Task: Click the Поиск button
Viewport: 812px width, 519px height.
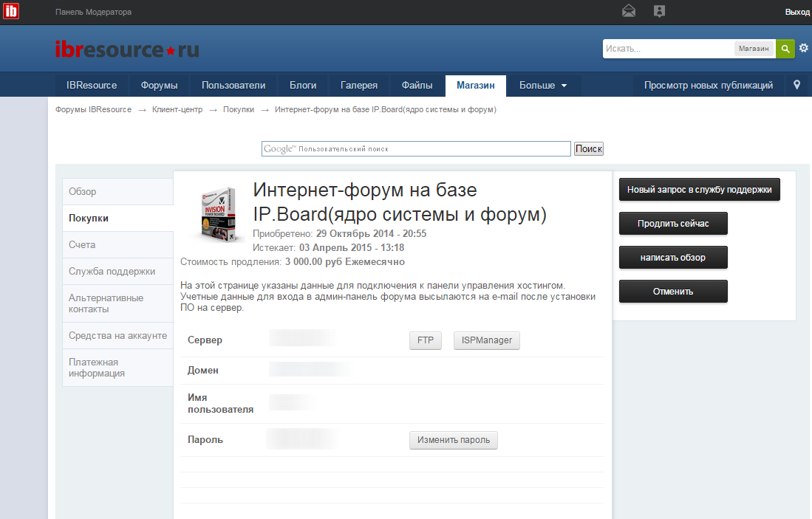Action: point(588,148)
